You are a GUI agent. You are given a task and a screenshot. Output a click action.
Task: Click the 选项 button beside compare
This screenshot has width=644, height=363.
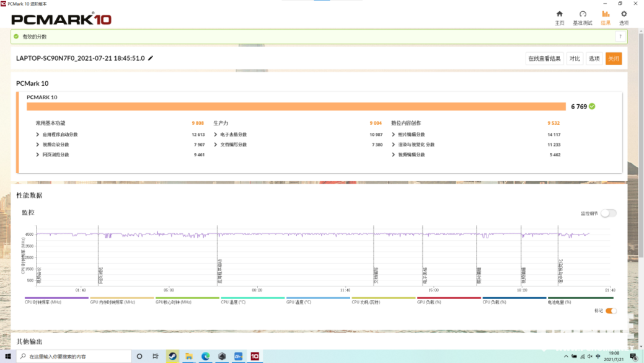(594, 58)
